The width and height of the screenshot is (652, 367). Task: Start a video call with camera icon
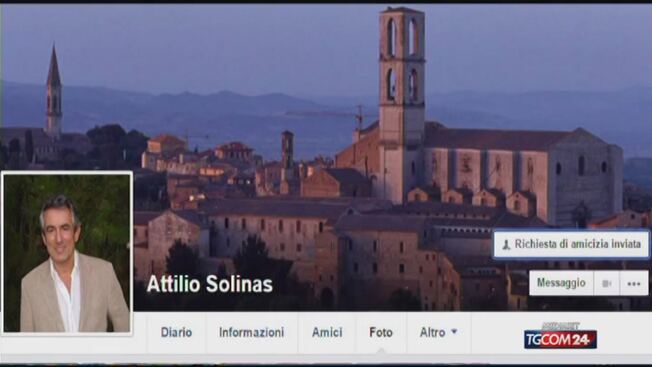[x=607, y=283]
